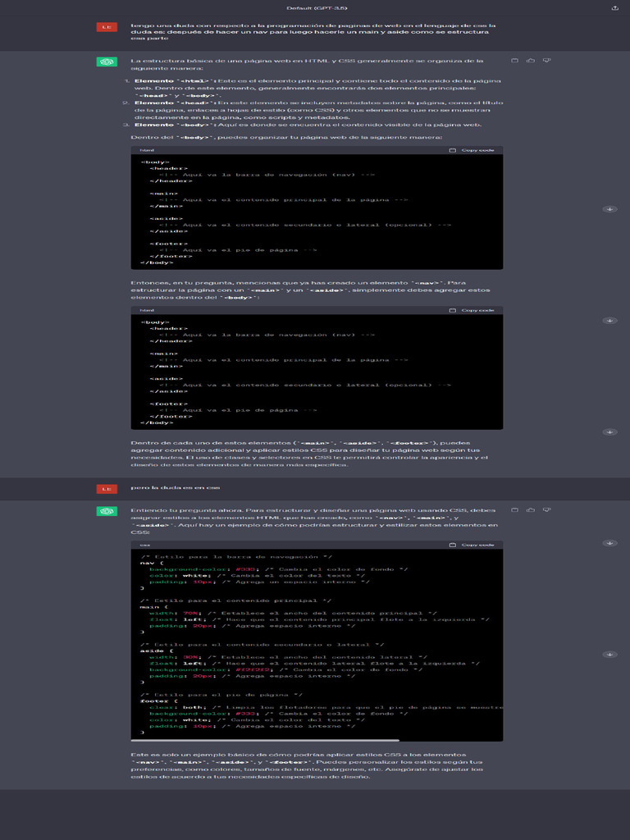The width and height of the screenshot is (630, 840).
Task: Thumbs up the CSS styling response
Action: point(530,510)
